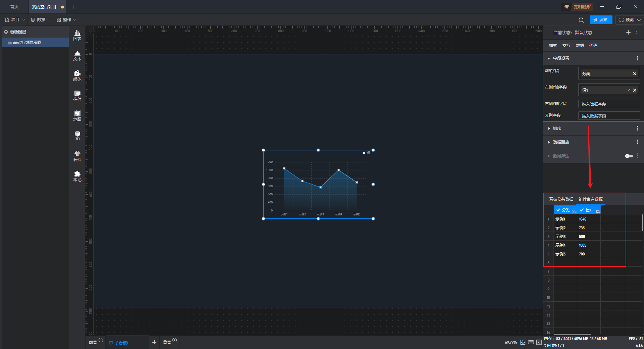Image resolution: width=644 pixels, height=349 pixels.
Task: Select cell 示例5 in data table
Action: 565,254
